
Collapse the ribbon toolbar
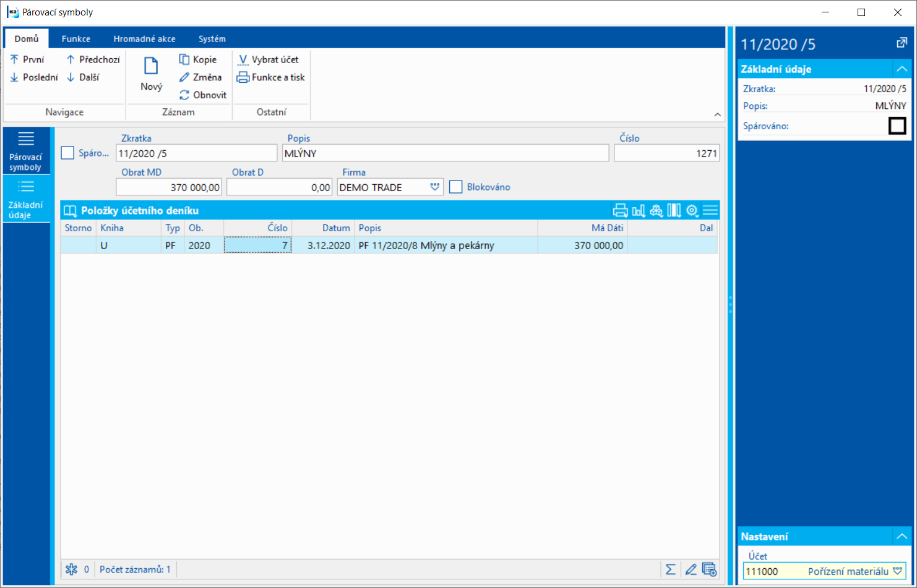tap(717, 114)
